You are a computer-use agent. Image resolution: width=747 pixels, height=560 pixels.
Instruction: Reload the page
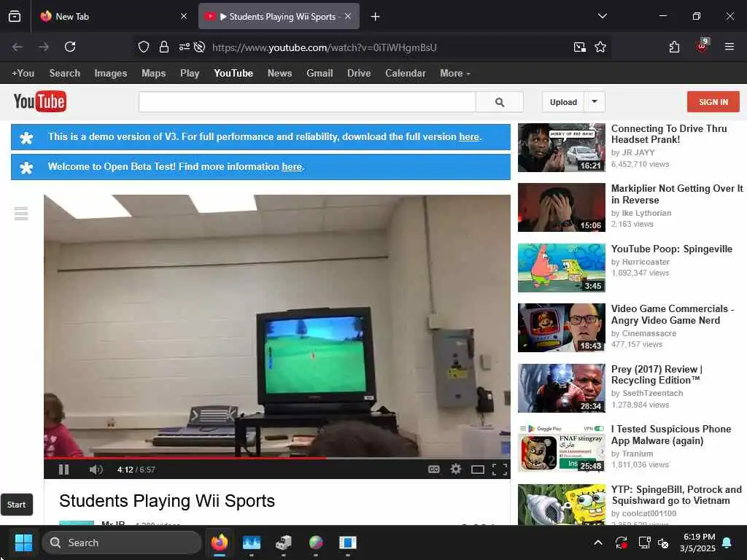tap(70, 47)
